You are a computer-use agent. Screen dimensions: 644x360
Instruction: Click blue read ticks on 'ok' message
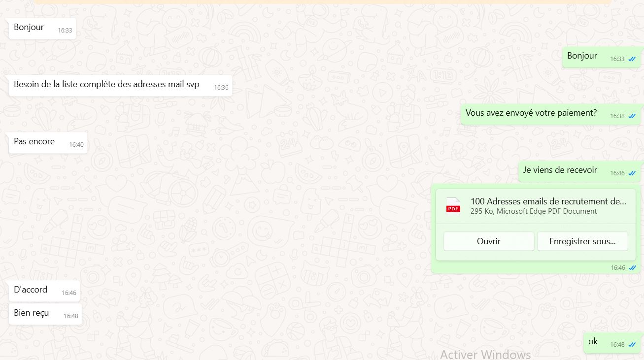point(632,345)
